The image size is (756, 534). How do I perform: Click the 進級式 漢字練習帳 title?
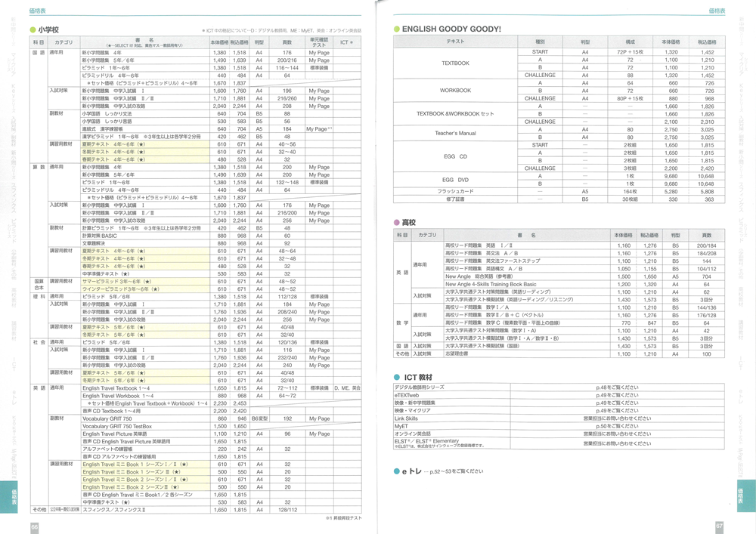(102, 129)
